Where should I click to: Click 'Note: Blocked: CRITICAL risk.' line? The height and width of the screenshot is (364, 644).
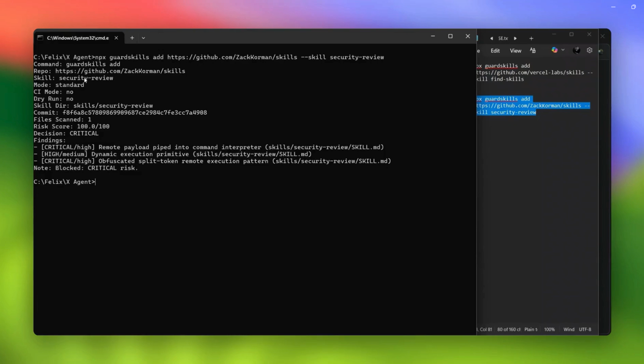86,168
